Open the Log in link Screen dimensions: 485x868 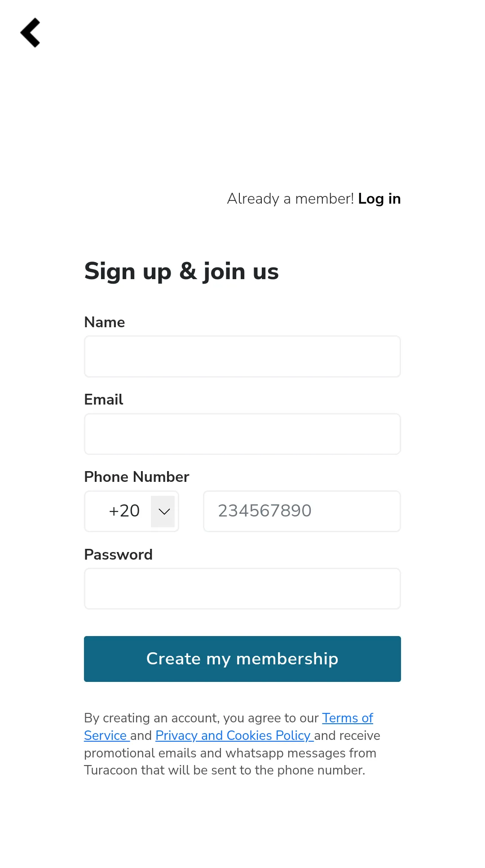click(x=379, y=199)
